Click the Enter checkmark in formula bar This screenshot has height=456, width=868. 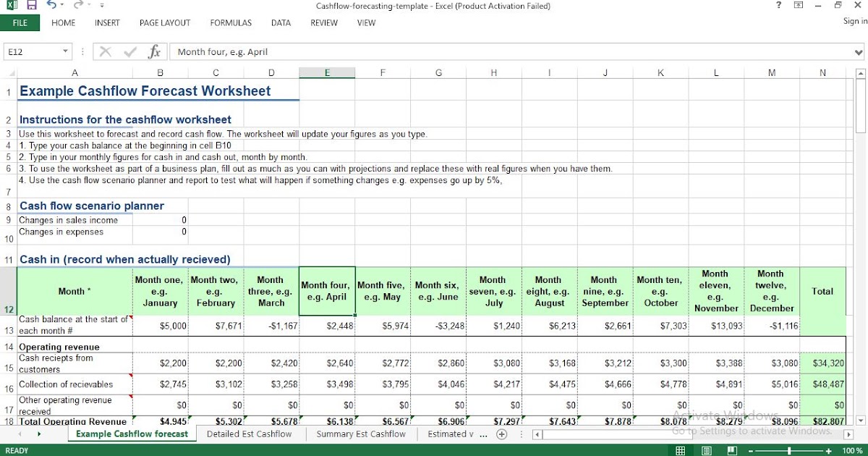[131, 51]
